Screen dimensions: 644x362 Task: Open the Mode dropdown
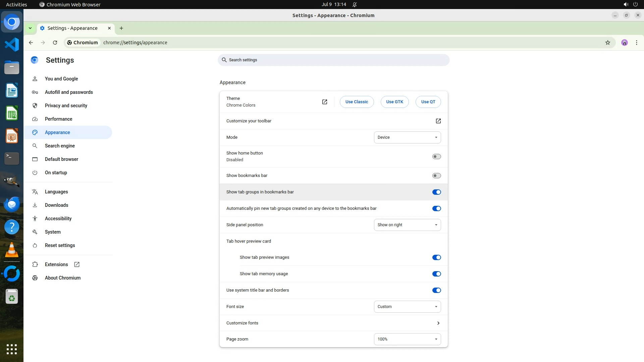click(x=407, y=137)
